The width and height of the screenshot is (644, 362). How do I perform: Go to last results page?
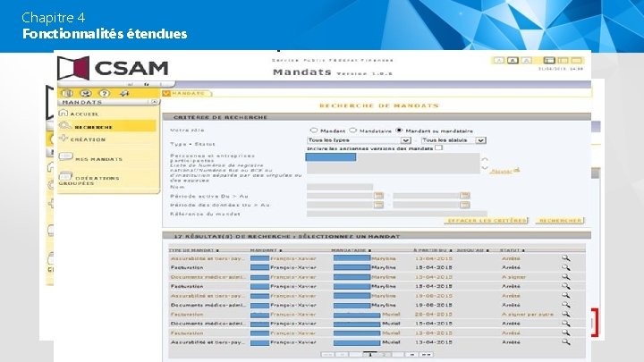pyautogui.click(x=427, y=354)
